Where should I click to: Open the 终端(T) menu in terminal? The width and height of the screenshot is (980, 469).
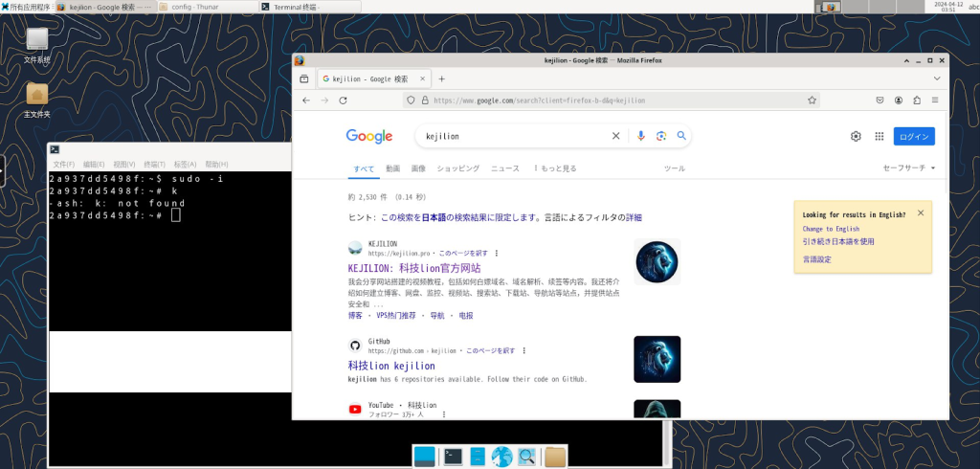[154, 164]
